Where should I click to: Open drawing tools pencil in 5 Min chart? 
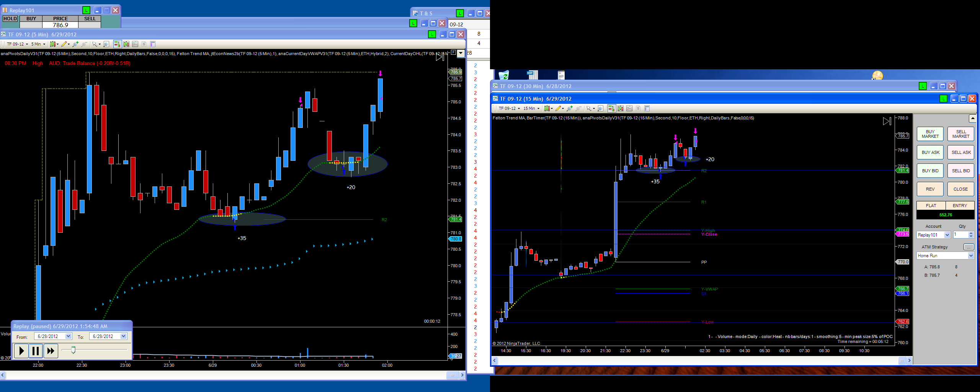coord(65,44)
